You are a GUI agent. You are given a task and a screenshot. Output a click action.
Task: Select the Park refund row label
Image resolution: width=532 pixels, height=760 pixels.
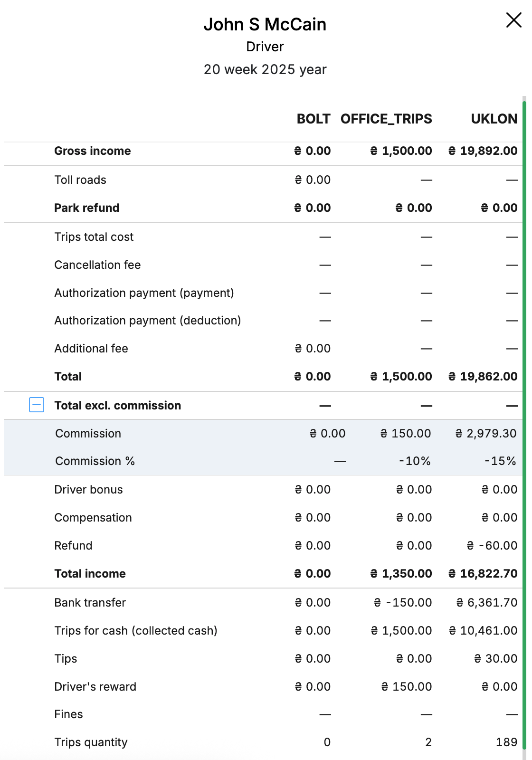87,208
